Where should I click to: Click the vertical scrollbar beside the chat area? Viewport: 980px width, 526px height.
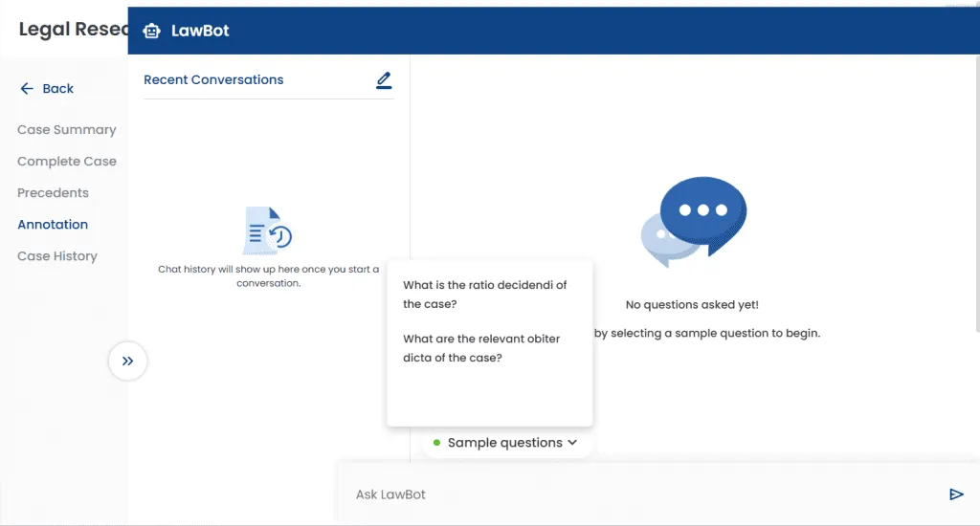(977, 193)
